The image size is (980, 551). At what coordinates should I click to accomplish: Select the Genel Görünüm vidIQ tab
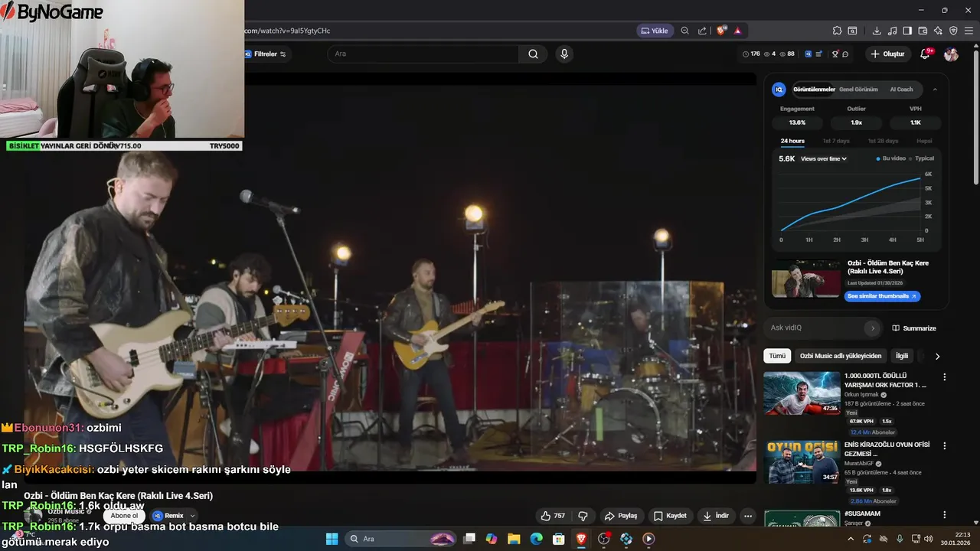click(x=858, y=90)
